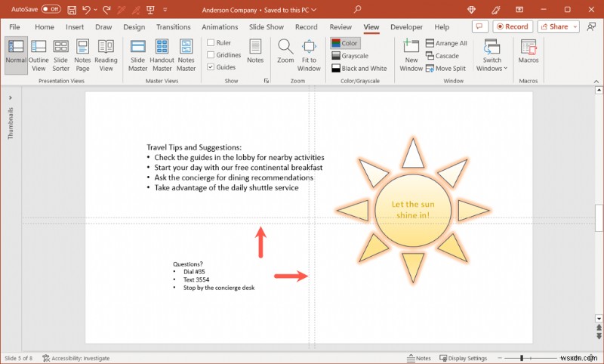This screenshot has width=604, height=364.
Task: Open file location dropdown beside Saved to this PC
Action: 313,10
